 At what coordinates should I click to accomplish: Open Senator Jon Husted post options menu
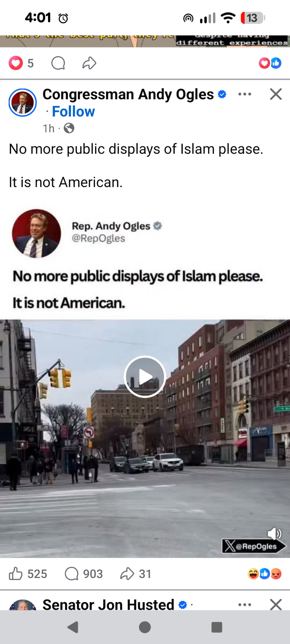(x=245, y=605)
